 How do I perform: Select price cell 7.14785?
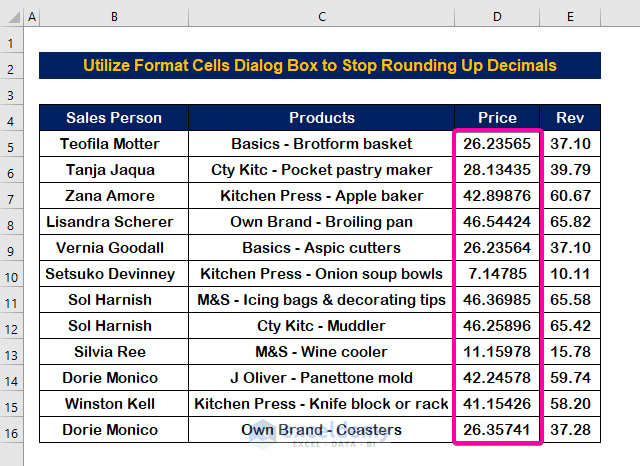[497, 274]
